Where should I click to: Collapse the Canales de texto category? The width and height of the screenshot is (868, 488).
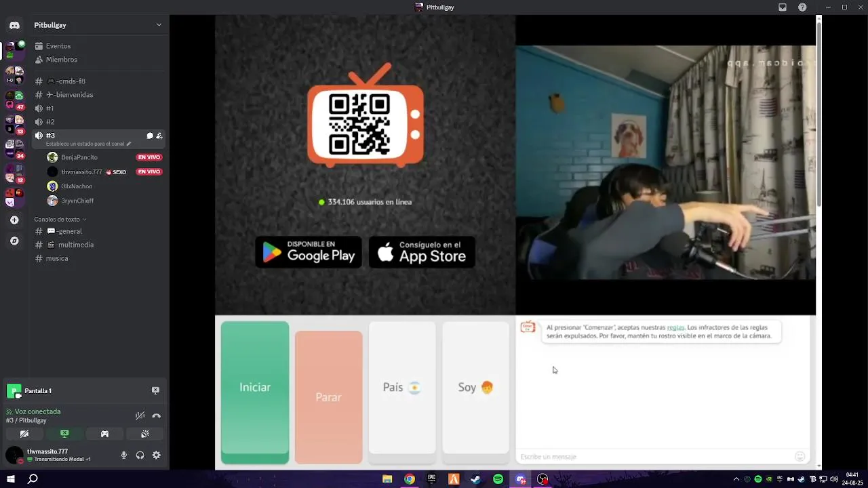tap(60, 220)
